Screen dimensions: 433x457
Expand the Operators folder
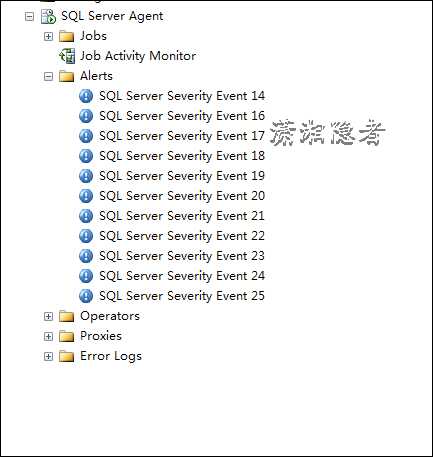(48, 316)
